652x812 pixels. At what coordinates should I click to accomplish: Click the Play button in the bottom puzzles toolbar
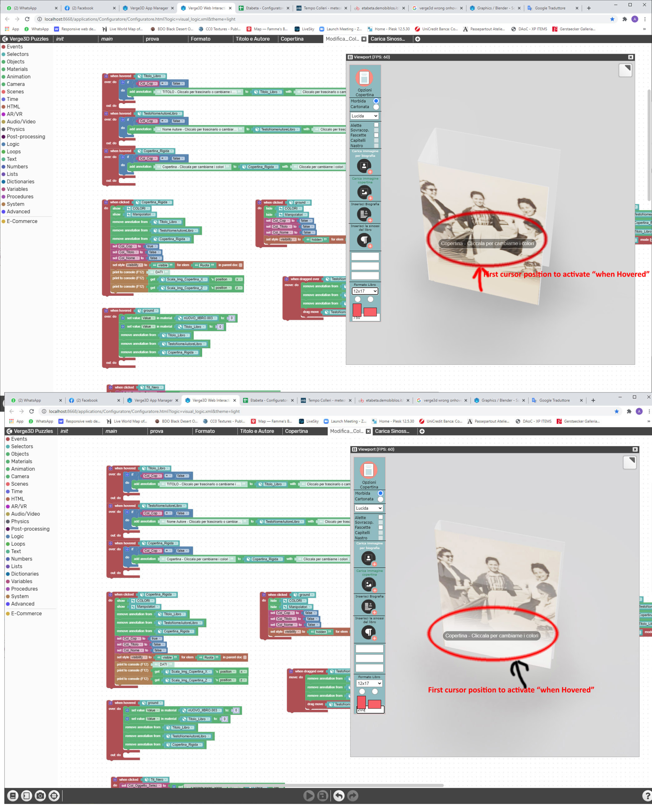[309, 796]
